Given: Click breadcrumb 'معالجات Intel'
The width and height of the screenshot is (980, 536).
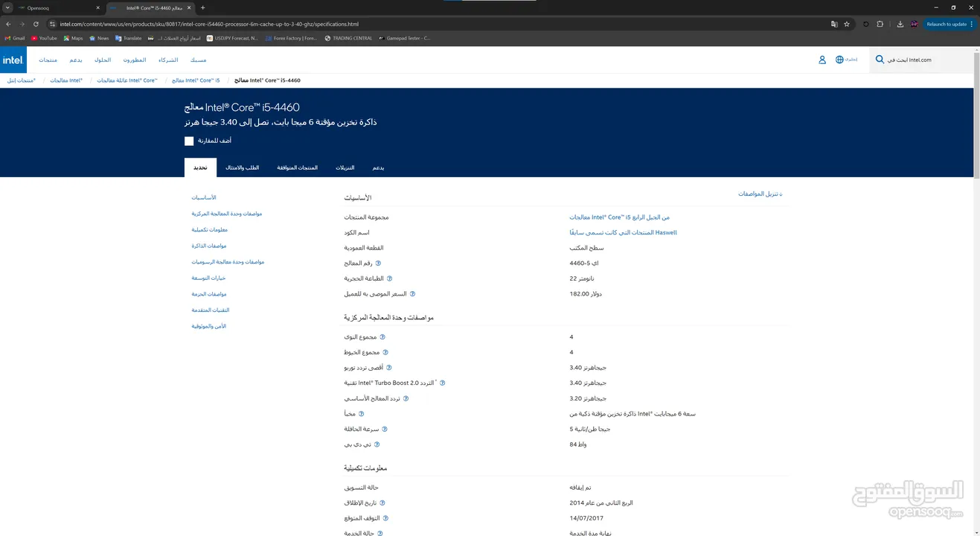Looking at the screenshot, I should tap(66, 80).
